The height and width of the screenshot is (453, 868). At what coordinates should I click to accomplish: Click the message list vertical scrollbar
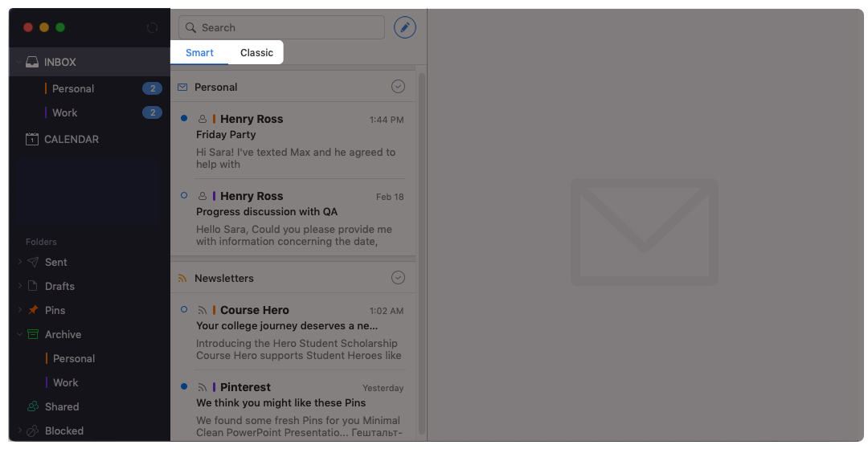[x=422, y=253]
